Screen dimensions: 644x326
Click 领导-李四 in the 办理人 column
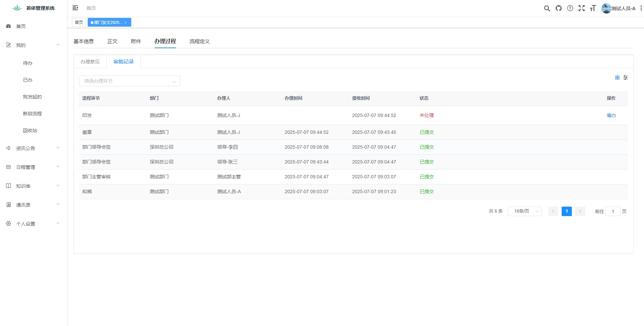point(228,147)
